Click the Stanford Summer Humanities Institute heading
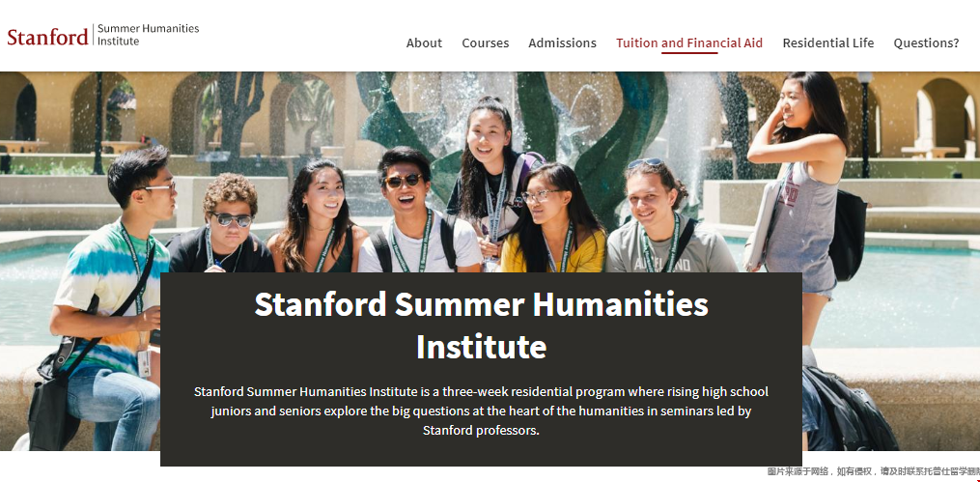Viewport: 980px width, 482px height. tap(481, 325)
